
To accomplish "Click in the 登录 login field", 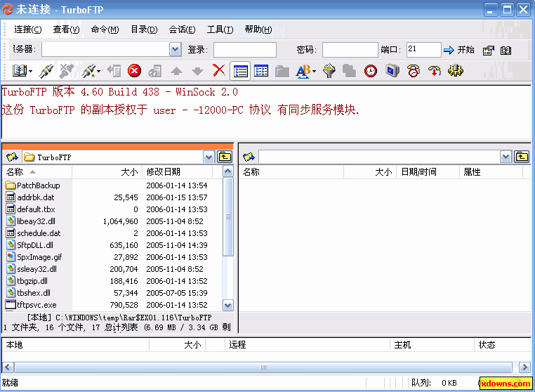I will 245,50.
